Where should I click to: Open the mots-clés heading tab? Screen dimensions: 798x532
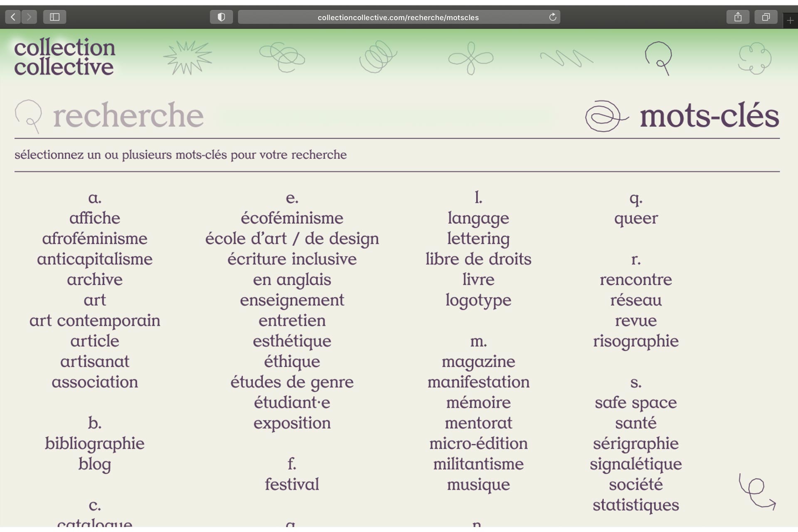(x=709, y=115)
